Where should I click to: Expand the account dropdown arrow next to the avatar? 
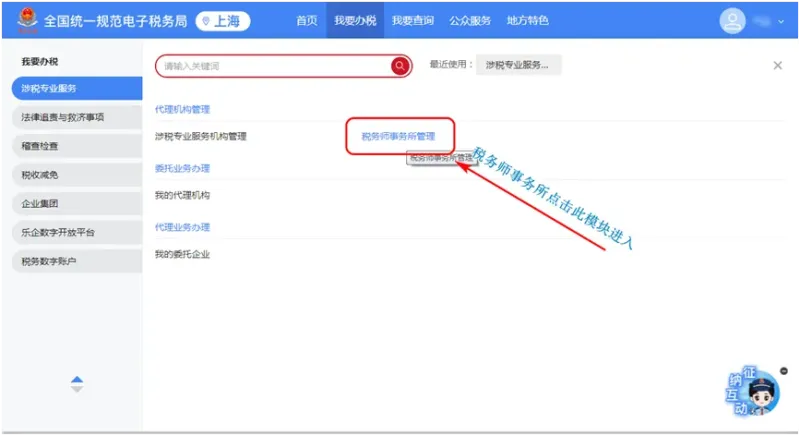click(x=781, y=21)
